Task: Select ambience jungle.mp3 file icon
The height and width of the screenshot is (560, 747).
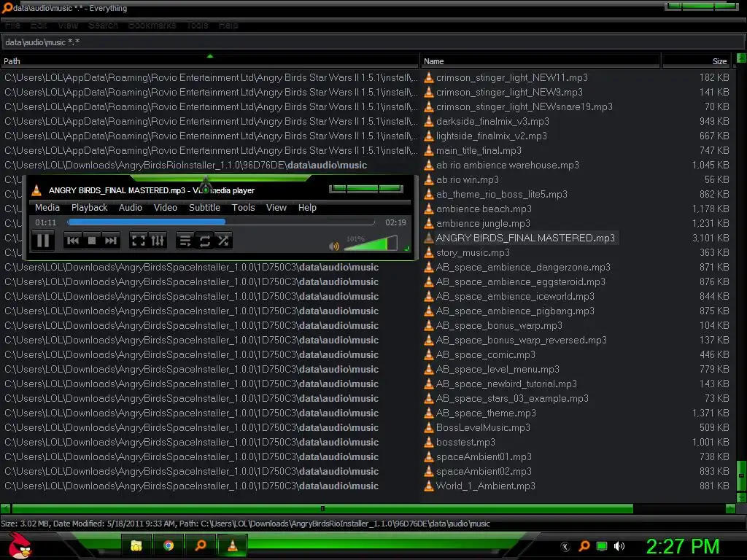Action: click(x=429, y=223)
